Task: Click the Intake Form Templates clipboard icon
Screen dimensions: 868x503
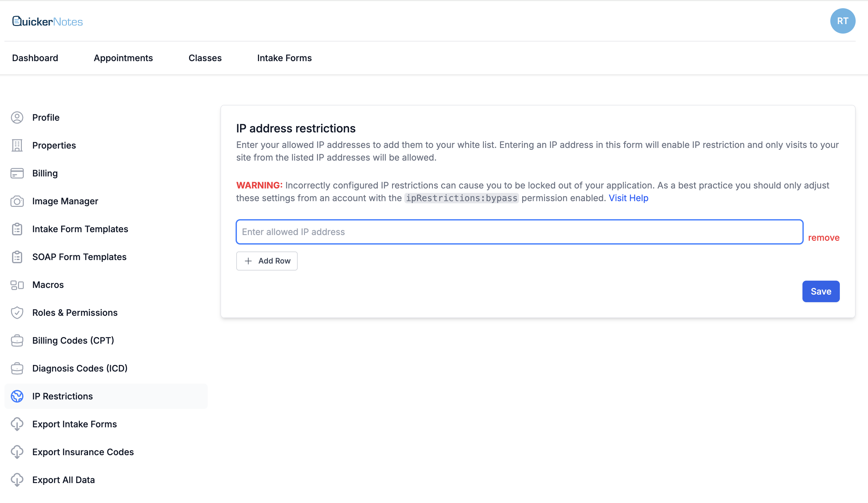Action: [17, 229]
